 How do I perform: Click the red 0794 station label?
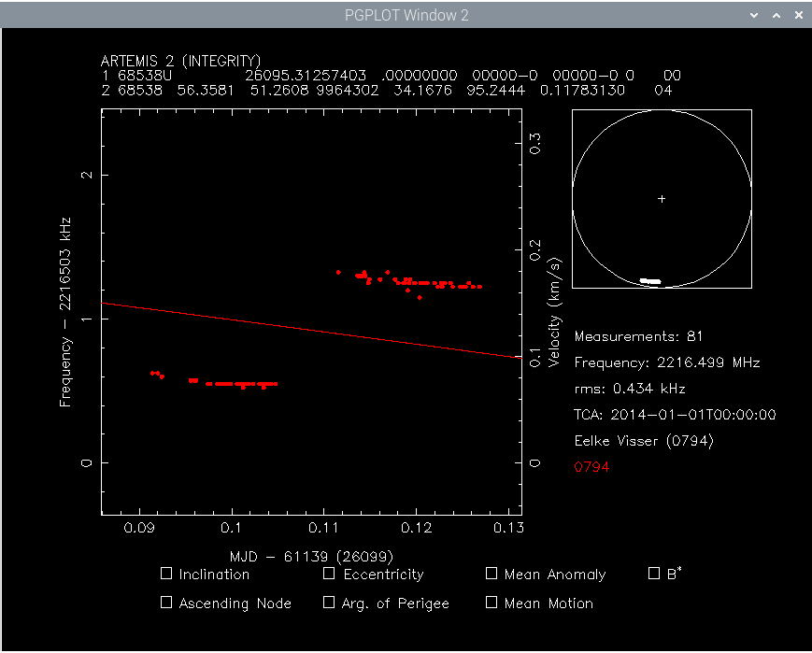[x=591, y=467]
